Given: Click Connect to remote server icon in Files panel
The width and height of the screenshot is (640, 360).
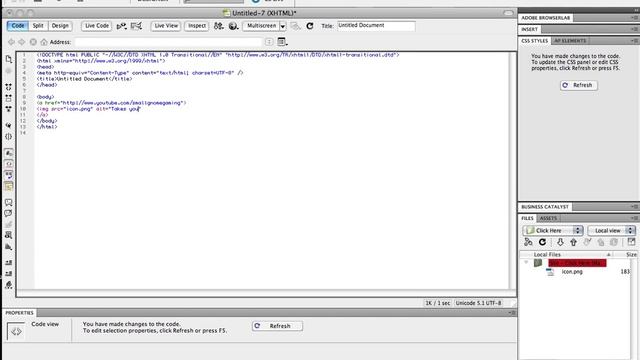Looking at the screenshot, I should tap(528, 242).
